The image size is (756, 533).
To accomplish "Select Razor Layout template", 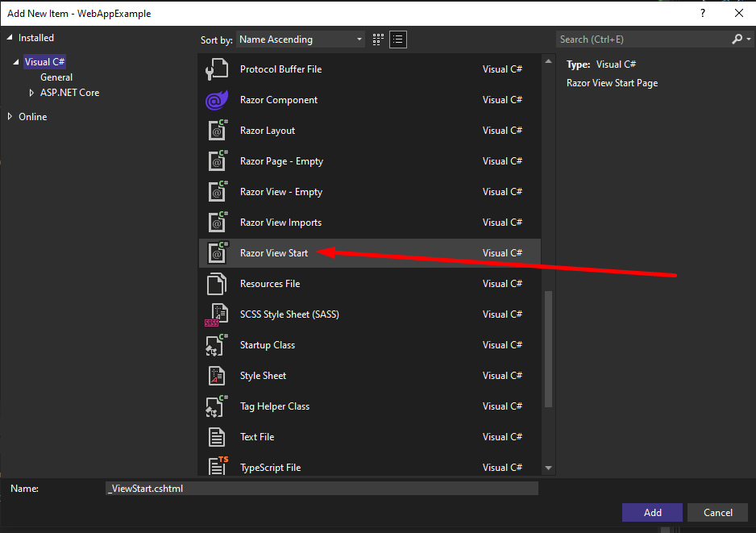I will point(268,131).
